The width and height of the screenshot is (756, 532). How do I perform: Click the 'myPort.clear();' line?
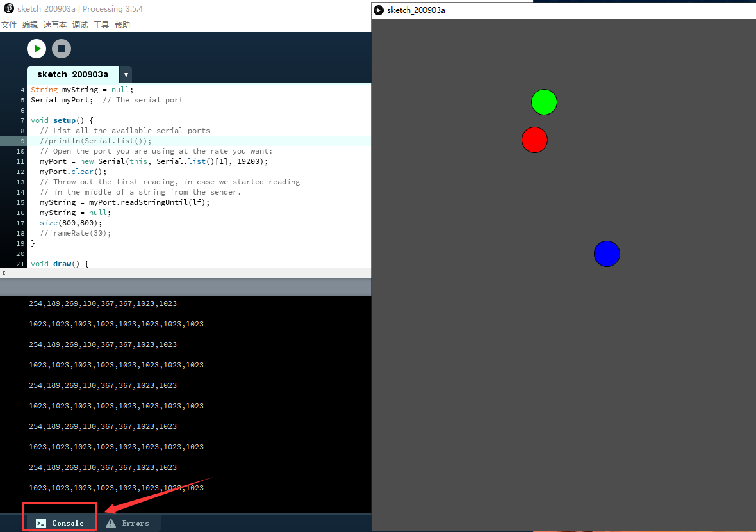tap(73, 172)
